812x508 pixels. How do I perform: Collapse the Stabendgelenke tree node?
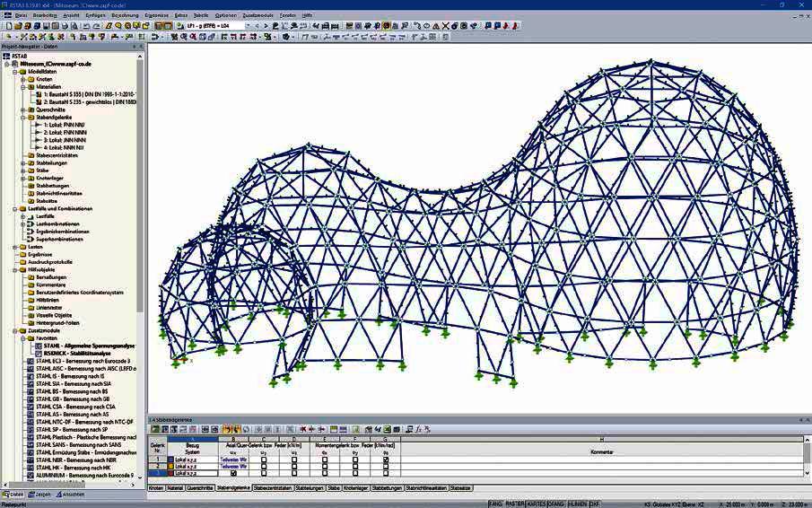22,118
